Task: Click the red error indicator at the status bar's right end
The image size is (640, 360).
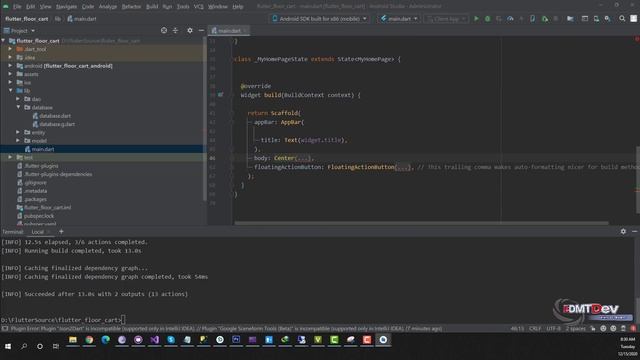Action: click(633, 329)
